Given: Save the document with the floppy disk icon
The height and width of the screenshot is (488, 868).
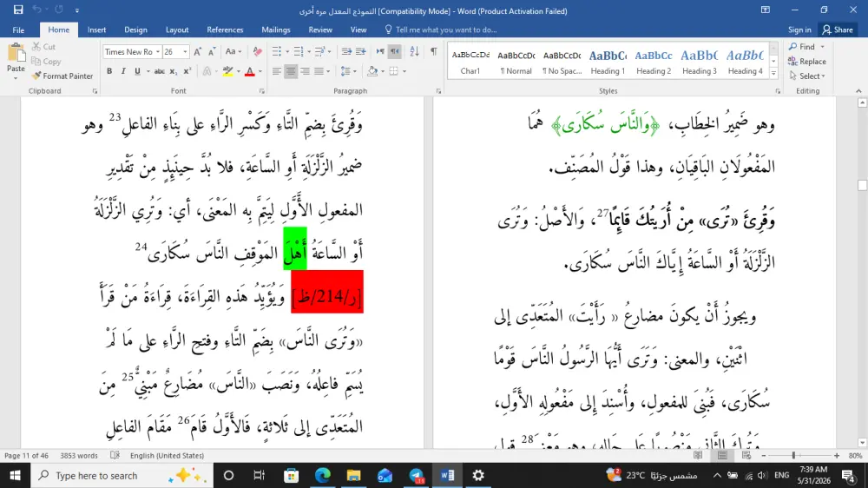Looking at the screenshot, I should (x=18, y=10).
